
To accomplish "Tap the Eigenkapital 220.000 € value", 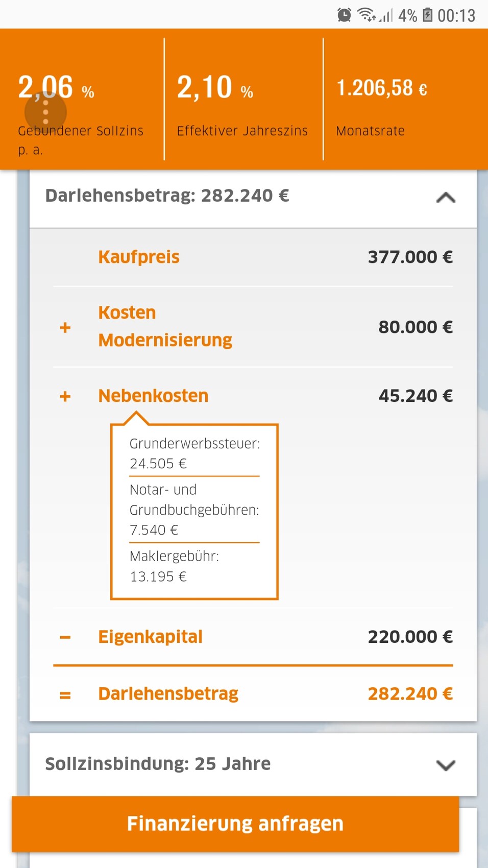I will point(410,637).
